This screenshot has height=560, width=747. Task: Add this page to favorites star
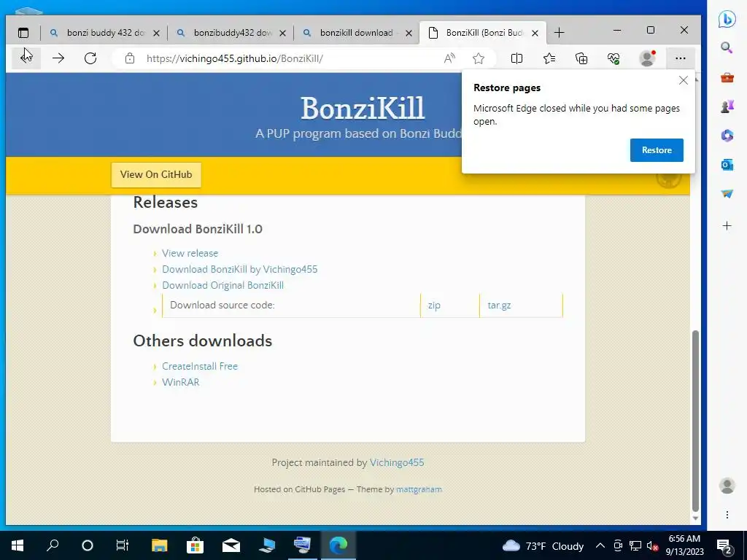pyautogui.click(x=479, y=58)
